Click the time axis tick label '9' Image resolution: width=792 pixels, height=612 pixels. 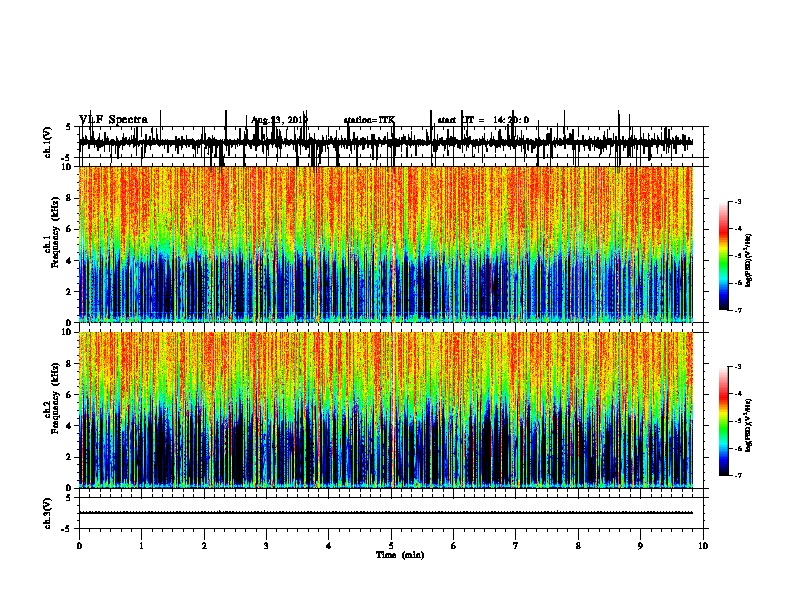click(x=640, y=546)
